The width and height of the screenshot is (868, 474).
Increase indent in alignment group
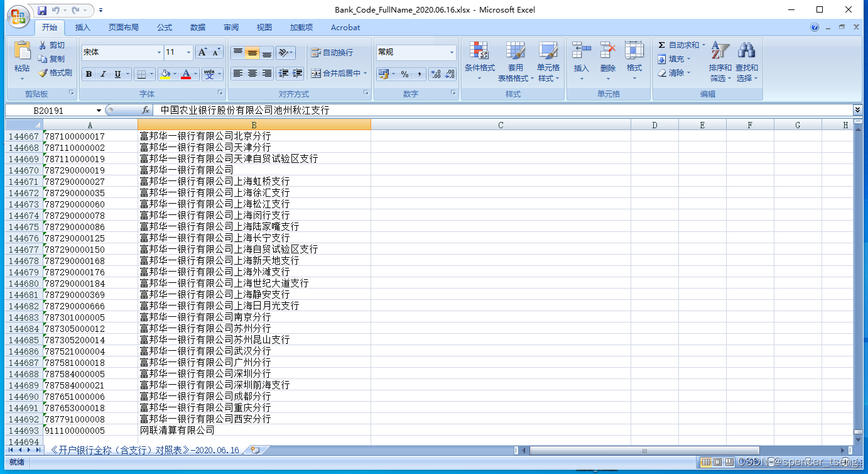click(x=298, y=74)
